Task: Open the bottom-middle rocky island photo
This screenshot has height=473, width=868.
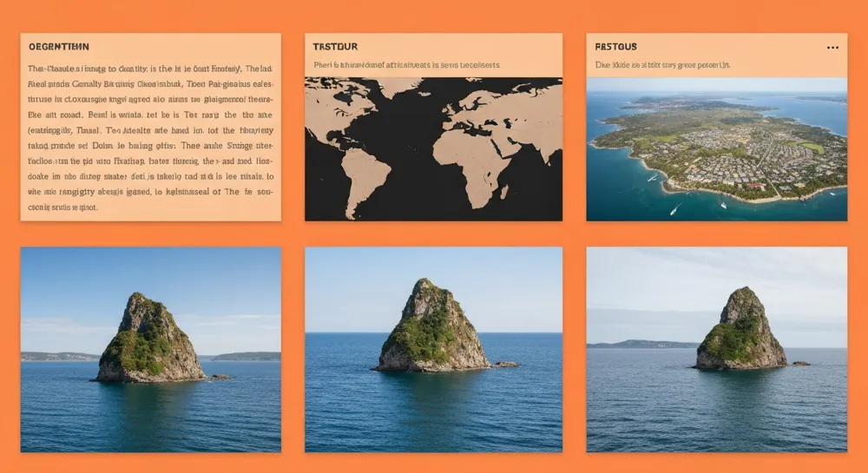Action: coord(433,349)
